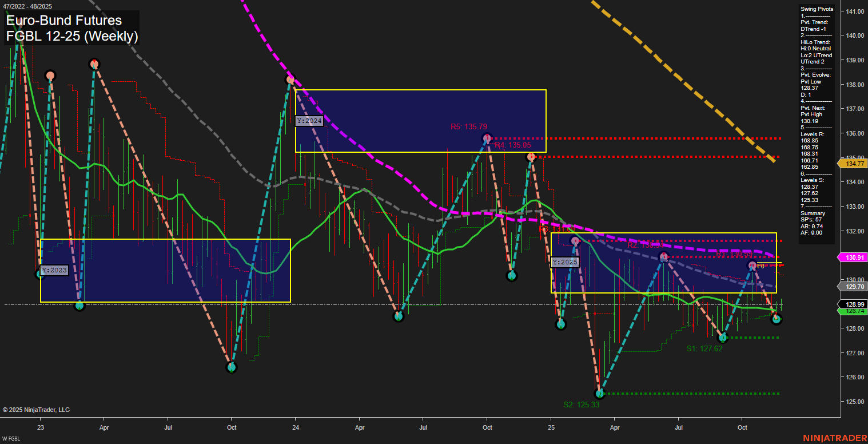Screen dimensions: 868x444
Task: Click the swing high pivot dot at R4 135.05
Action: coord(531,156)
